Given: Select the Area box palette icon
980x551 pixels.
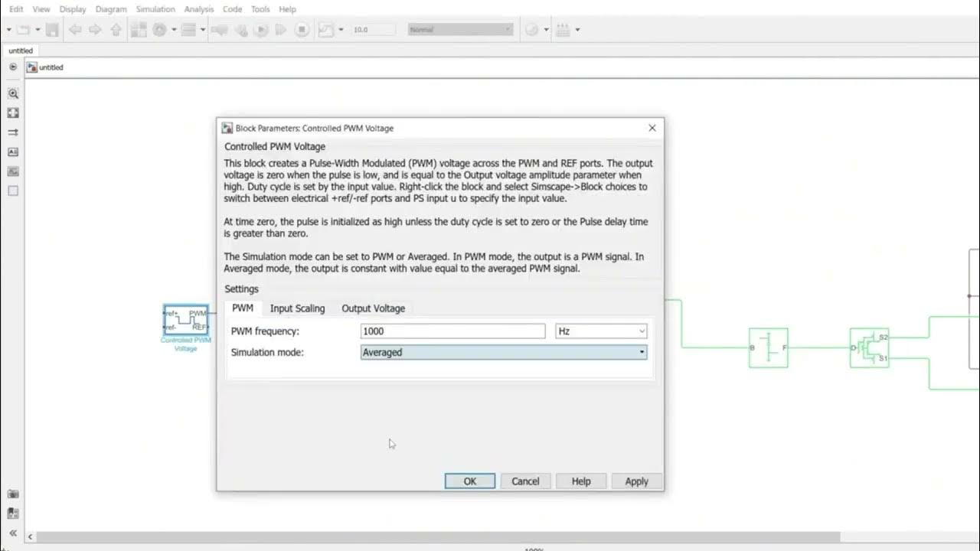Looking at the screenshot, I should pyautogui.click(x=13, y=191).
